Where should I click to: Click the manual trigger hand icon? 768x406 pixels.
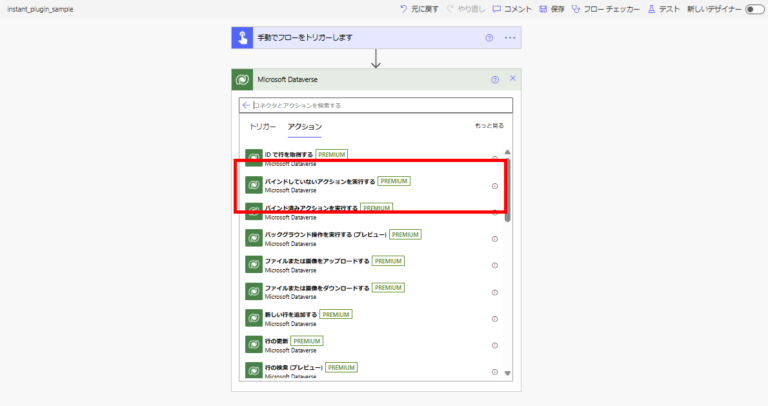pos(242,38)
